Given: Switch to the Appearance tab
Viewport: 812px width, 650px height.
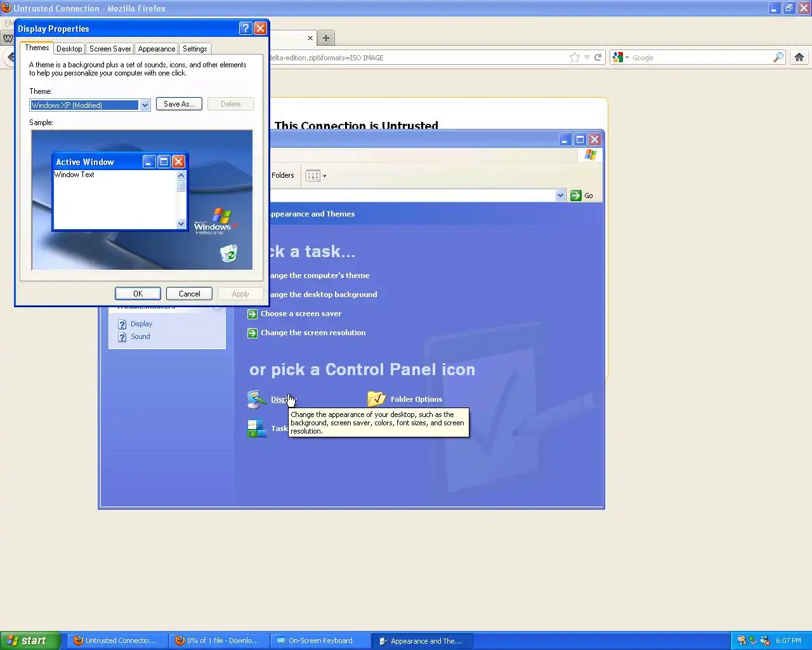Looking at the screenshot, I should [157, 49].
